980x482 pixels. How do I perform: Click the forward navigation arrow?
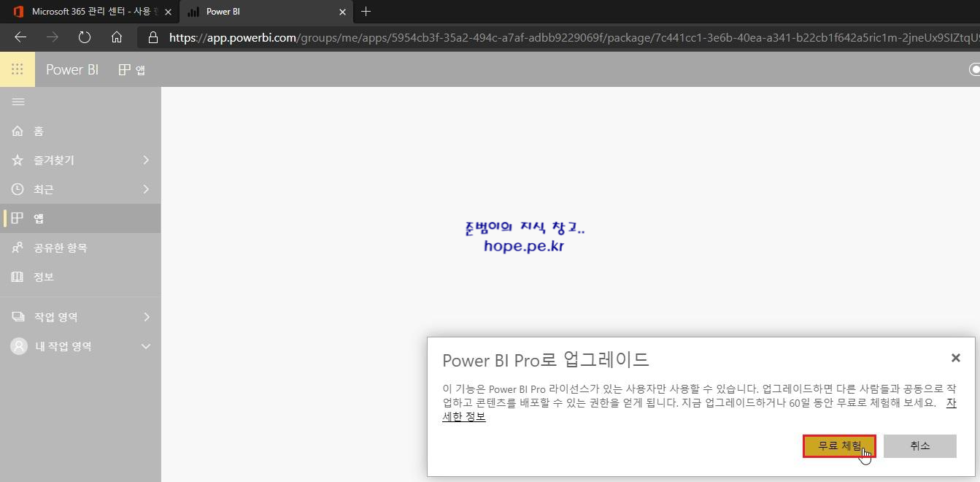[x=53, y=37]
